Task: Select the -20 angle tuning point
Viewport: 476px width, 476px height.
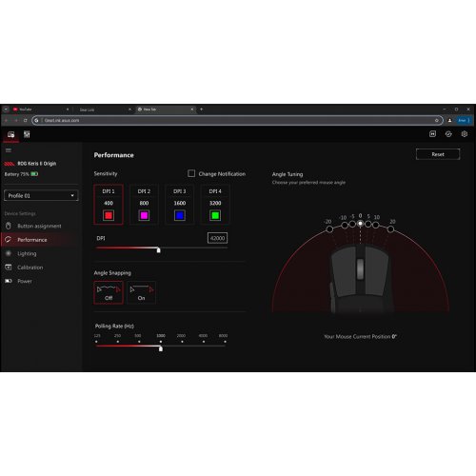Action: pos(329,228)
